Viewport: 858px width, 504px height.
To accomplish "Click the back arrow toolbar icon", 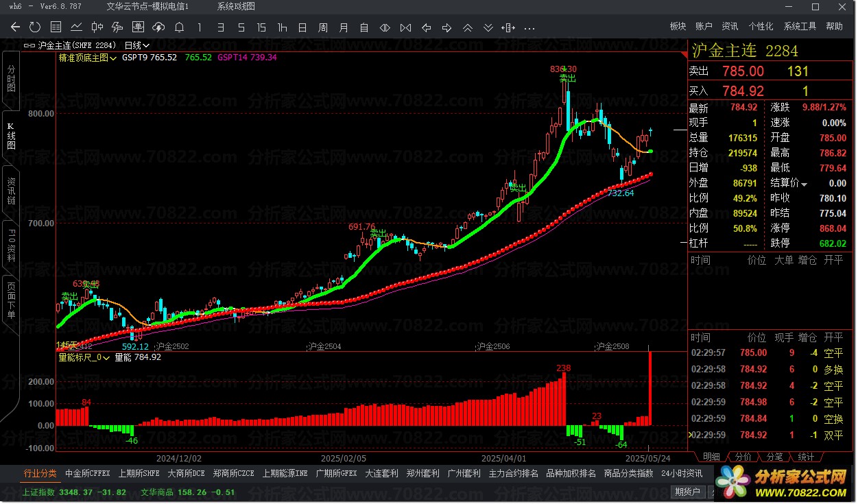I will [x=15, y=27].
